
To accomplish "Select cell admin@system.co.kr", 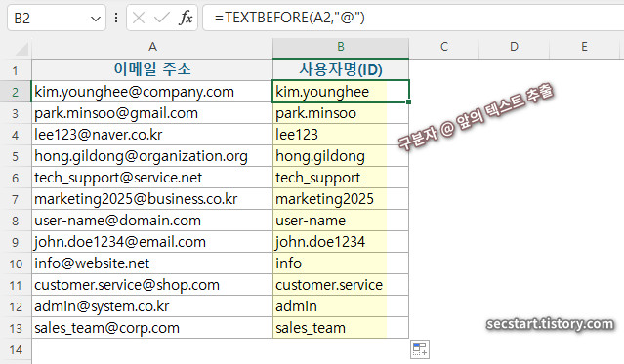I will 152,306.
